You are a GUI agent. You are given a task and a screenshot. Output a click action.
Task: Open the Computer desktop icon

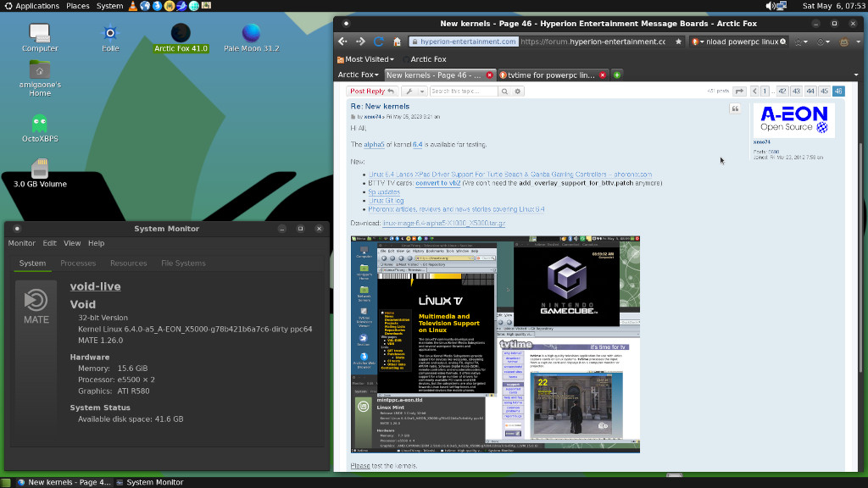point(40,37)
